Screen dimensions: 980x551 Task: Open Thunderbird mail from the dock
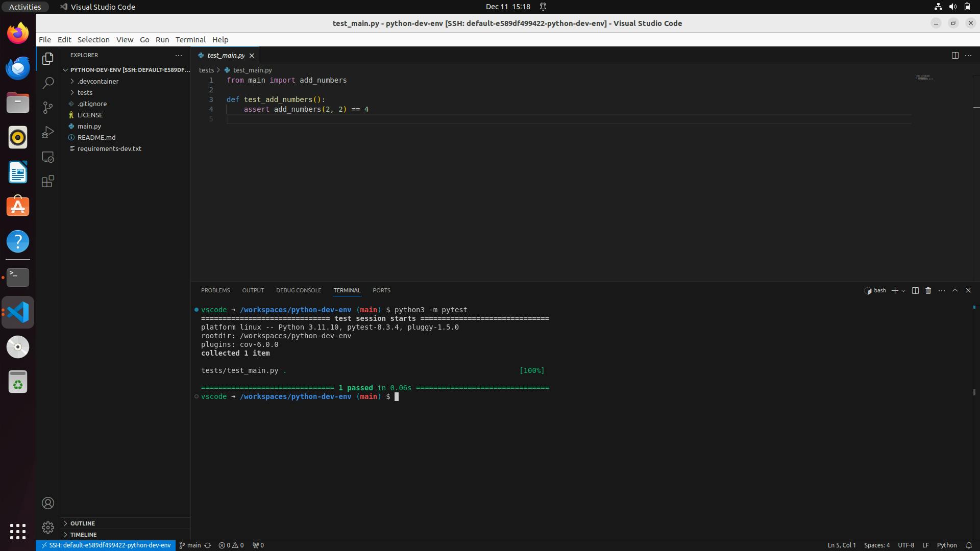(18, 68)
